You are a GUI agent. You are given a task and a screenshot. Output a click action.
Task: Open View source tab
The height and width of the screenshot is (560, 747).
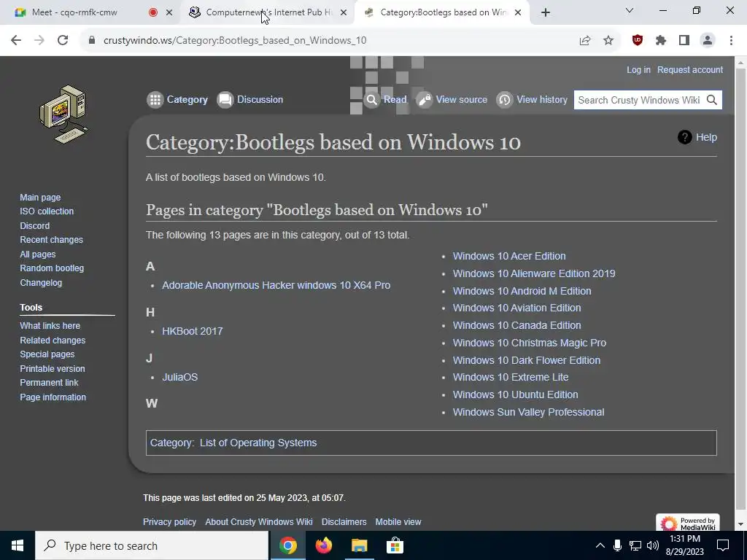click(452, 99)
